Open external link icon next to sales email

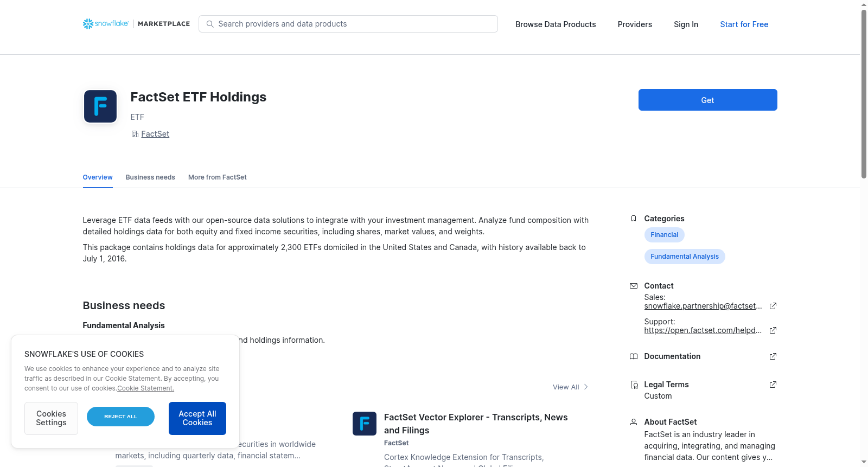773,306
